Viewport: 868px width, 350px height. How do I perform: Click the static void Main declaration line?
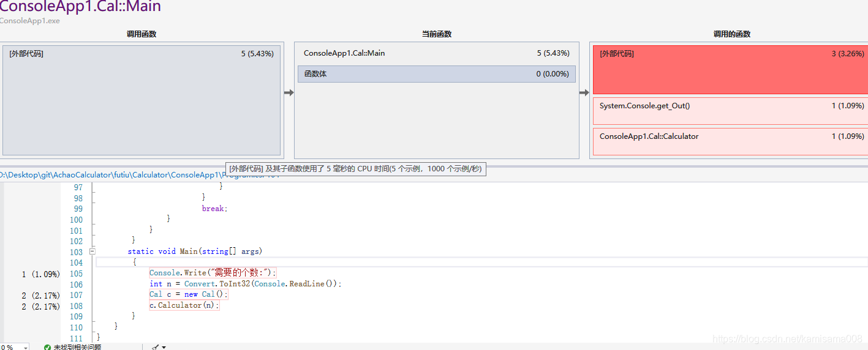pyautogui.click(x=195, y=251)
